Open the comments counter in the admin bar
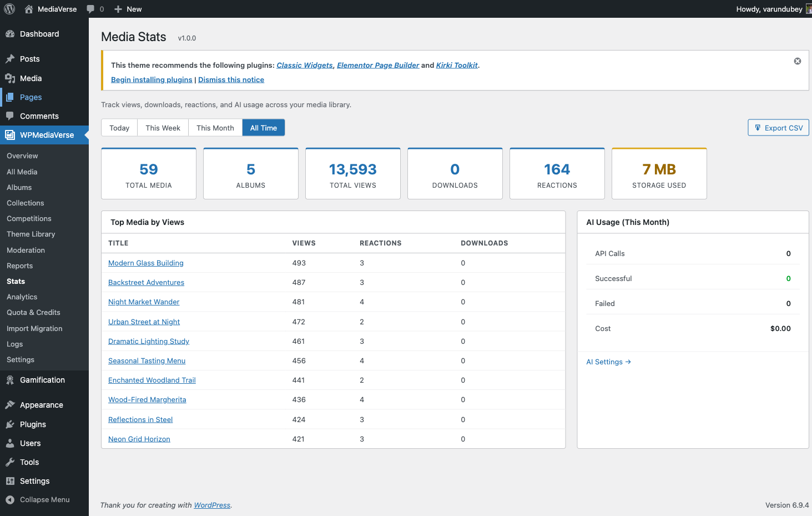 [x=94, y=9]
